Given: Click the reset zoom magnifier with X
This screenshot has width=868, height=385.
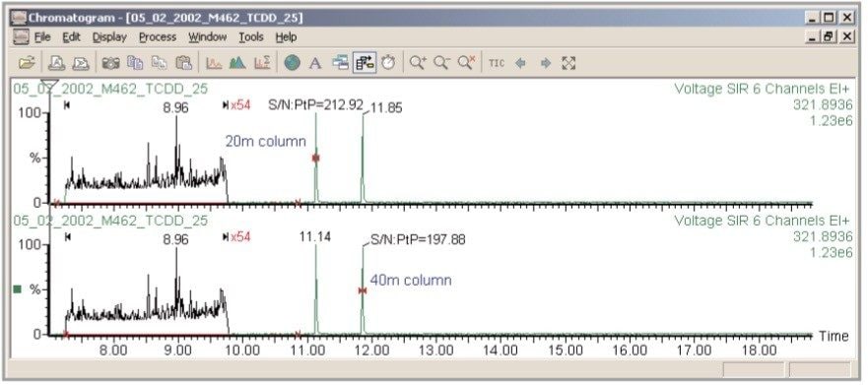Looking at the screenshot, I should pos(466,63).
